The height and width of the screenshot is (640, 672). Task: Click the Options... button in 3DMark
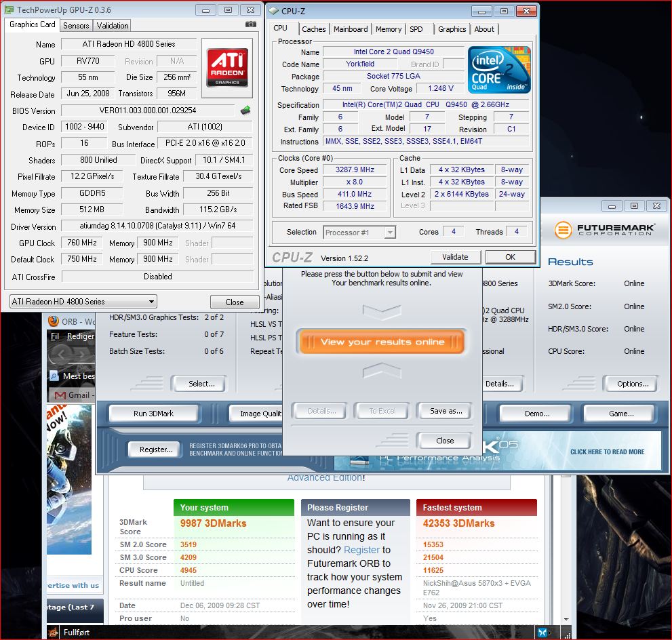point(633,384)
